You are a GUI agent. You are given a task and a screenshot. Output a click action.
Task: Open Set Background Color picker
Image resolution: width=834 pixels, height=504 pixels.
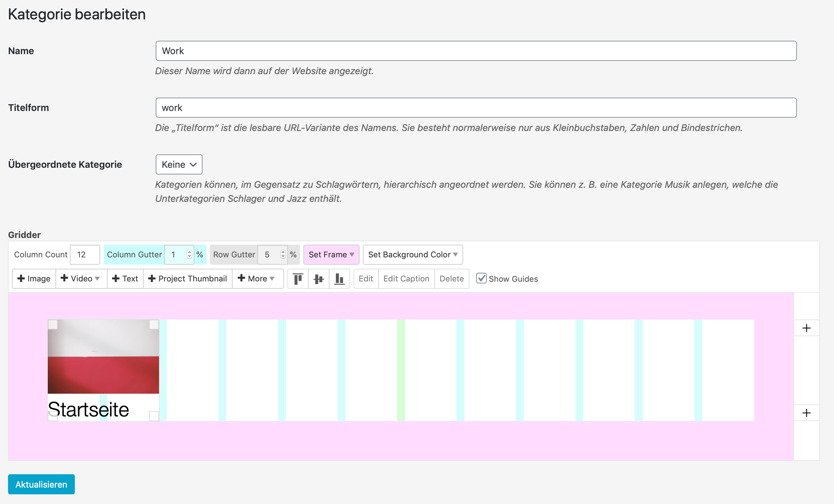point(412,255)
